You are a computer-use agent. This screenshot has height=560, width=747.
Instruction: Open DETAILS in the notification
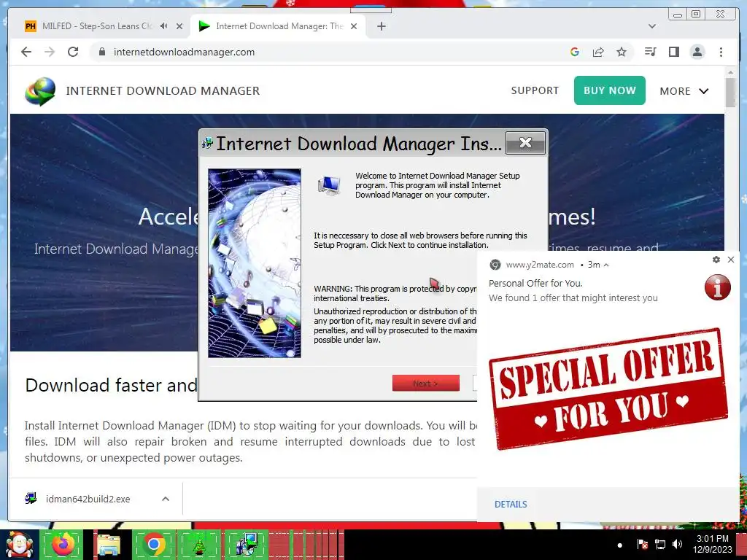[511, 505]
